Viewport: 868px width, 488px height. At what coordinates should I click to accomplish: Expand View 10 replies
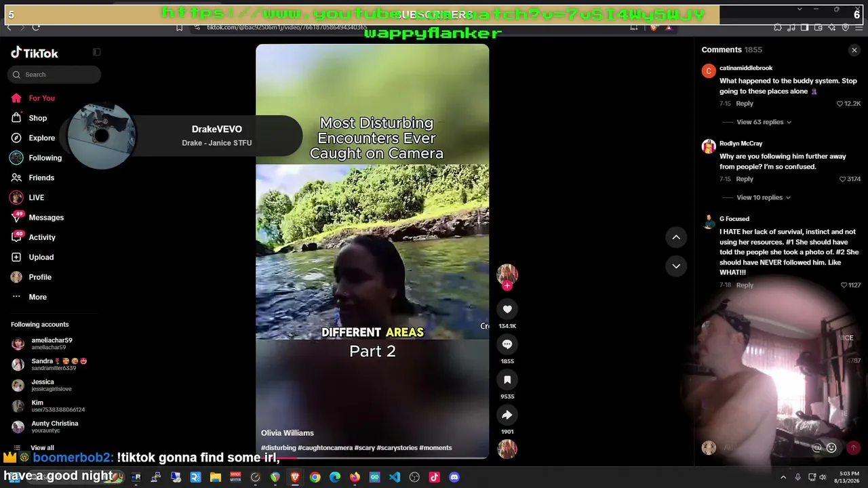tap(764, 197)
